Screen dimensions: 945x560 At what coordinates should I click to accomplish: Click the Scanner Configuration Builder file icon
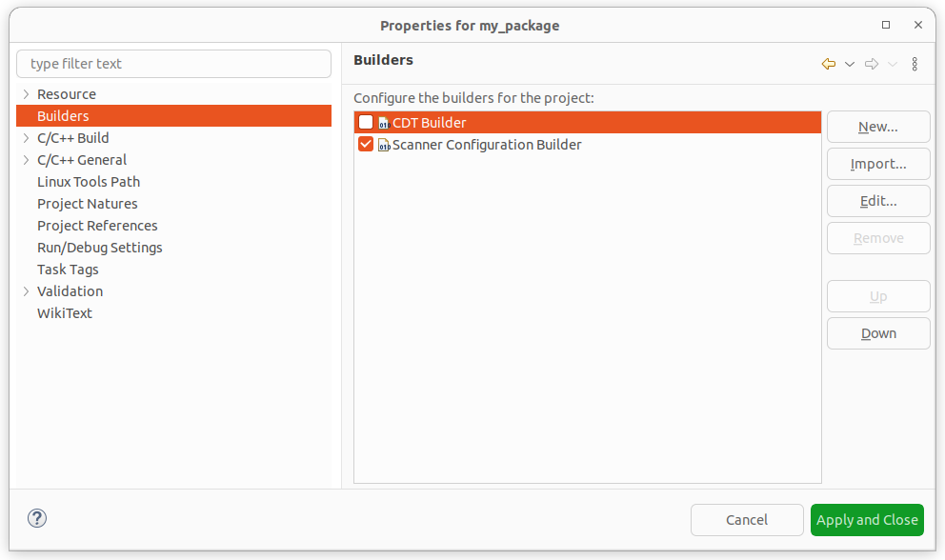pos(385,144)
